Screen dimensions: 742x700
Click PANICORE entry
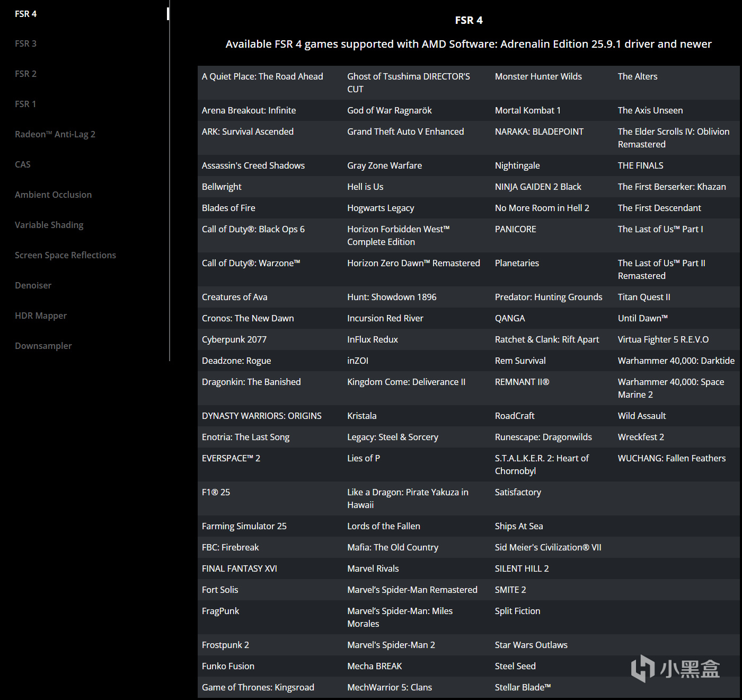pyautogui.click(x=516, y=229)
